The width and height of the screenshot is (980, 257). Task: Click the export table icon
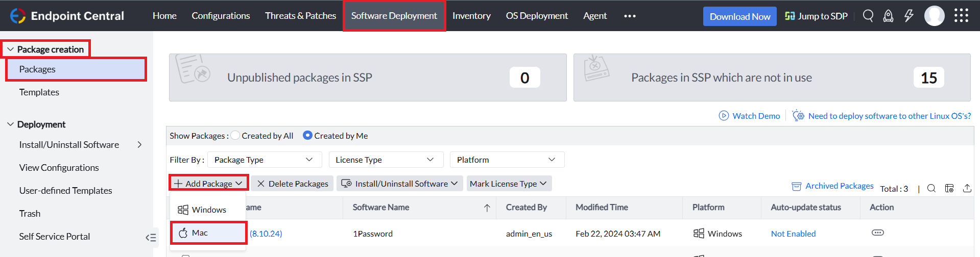click(967, 188)
